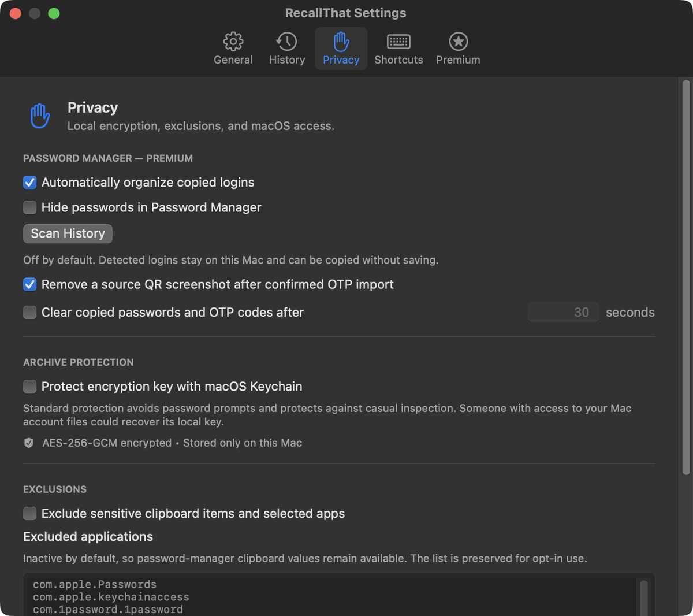Click the main window vertical scrollbar
The width and height of the screenshot is (693, 616).
[x=686, y=277]
